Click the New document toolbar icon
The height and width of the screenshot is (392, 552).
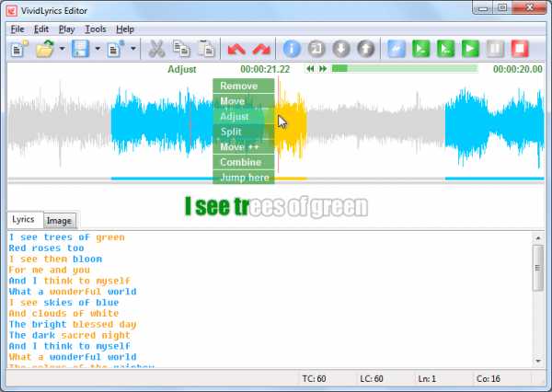[19, 49]
